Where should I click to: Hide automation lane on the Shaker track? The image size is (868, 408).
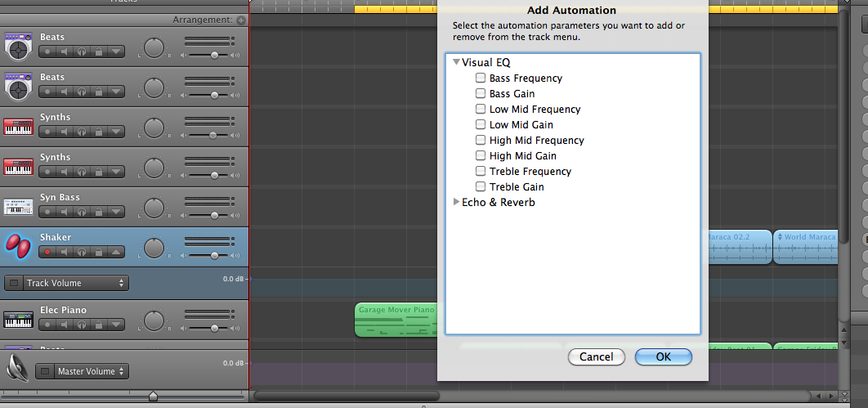(116, 252)
